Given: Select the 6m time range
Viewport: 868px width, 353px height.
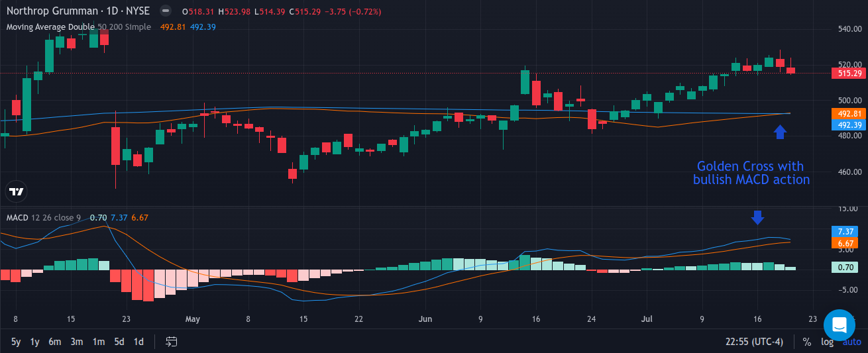Looking at the screenshot, I should tap(55, 342).
